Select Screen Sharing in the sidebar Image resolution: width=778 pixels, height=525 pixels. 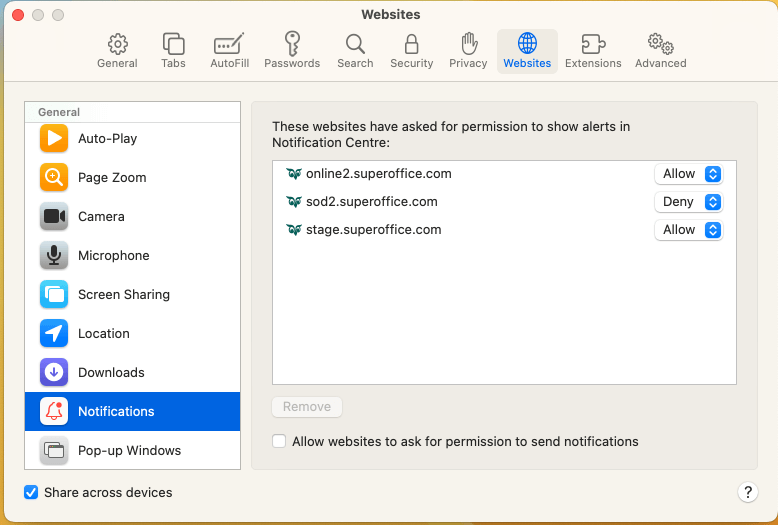click(132, 294)
